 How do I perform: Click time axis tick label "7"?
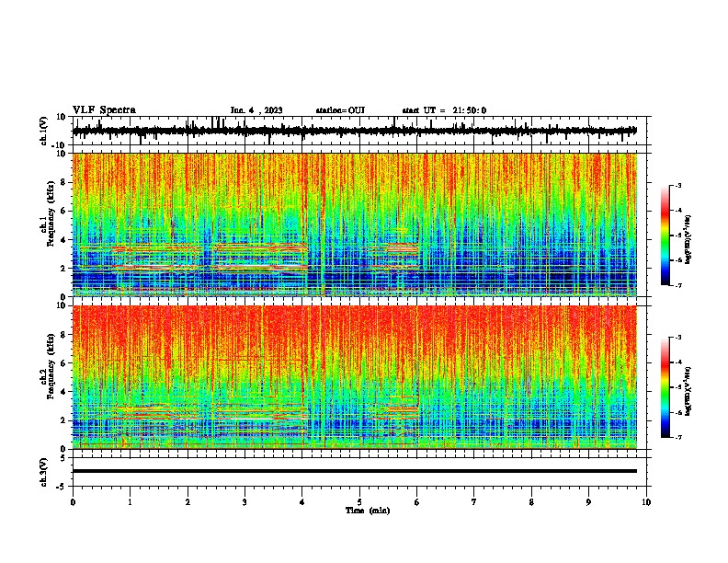coord(474,502)
